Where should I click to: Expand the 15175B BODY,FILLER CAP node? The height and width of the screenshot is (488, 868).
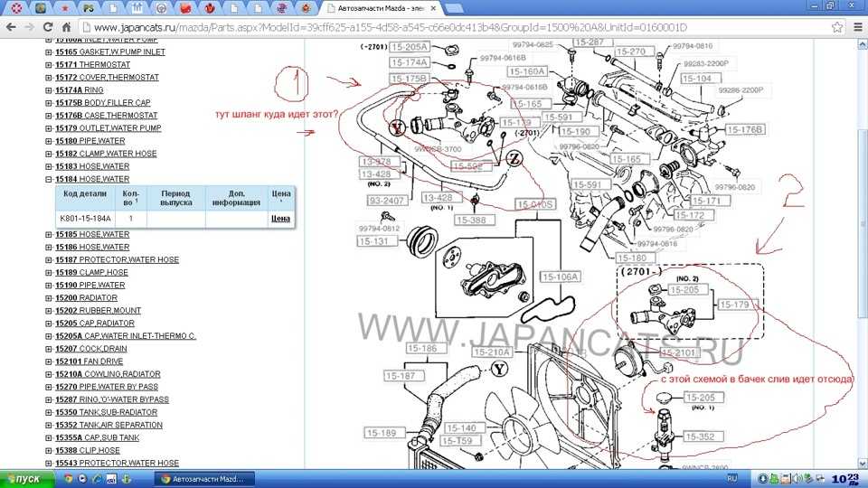click(49, 103)
